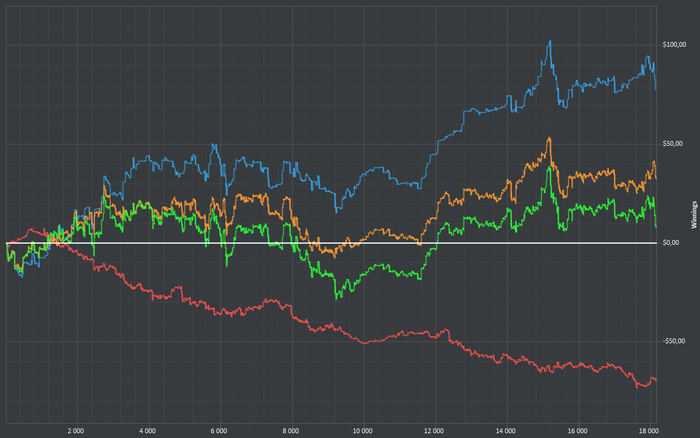Viewport: 700px width, 438px height.
Task: Click the 18 000 x-axis label
Action: (649, 431)
